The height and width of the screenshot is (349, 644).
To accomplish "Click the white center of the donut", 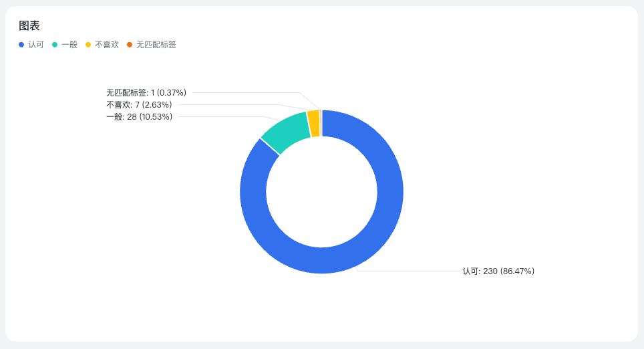I will [x=321, y=192].
